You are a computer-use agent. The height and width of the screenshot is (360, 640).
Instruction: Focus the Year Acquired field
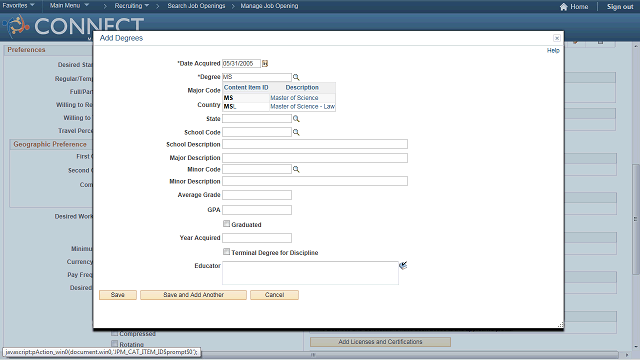pyautogui.click(x=257, y=238)
